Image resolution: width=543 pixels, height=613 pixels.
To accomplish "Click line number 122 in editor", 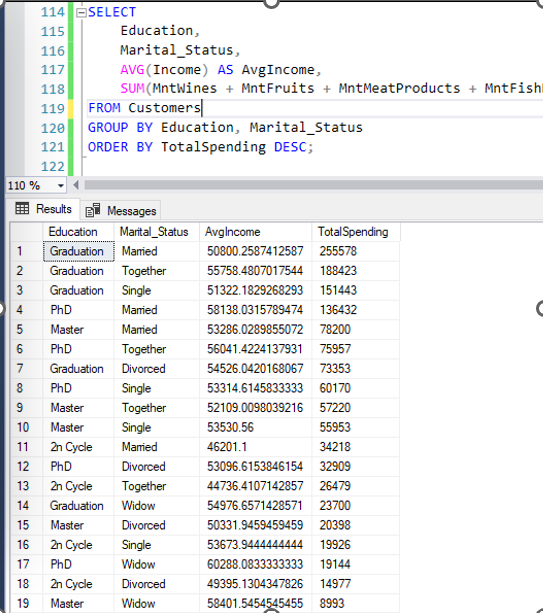I will coord(52,167).
